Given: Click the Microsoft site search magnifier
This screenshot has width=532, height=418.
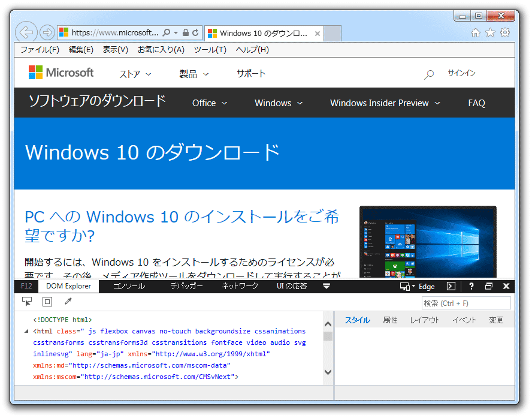Looking at the screenshot, I should click(x=429, y=74).
